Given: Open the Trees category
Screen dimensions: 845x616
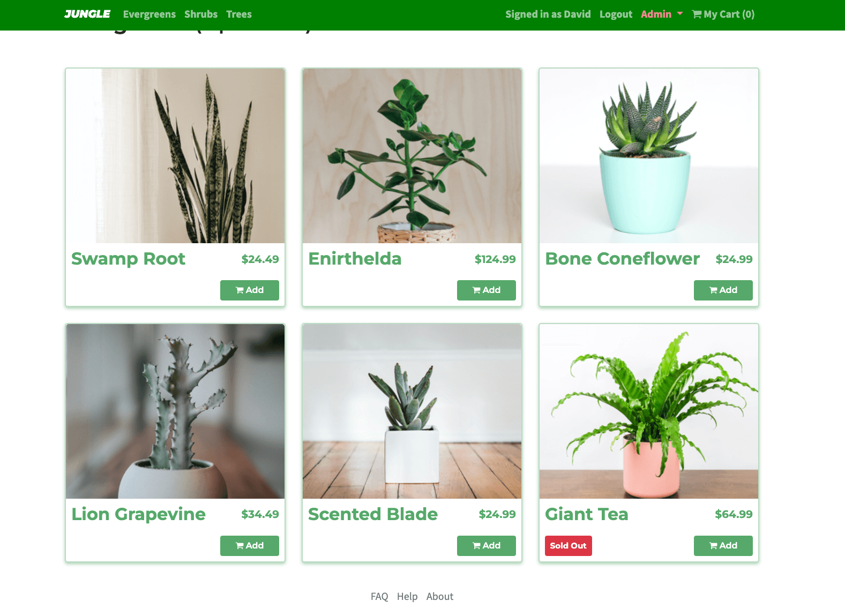Looking at the screenshot, I should tap(239, 14).
